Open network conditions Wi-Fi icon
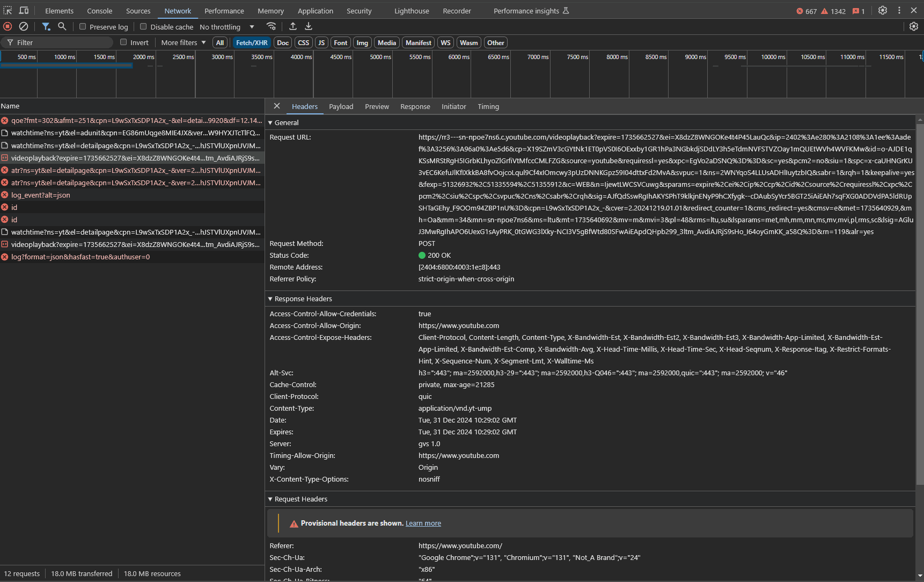The width and height of the screenshot is (924, 582). [x=271, y=26]
